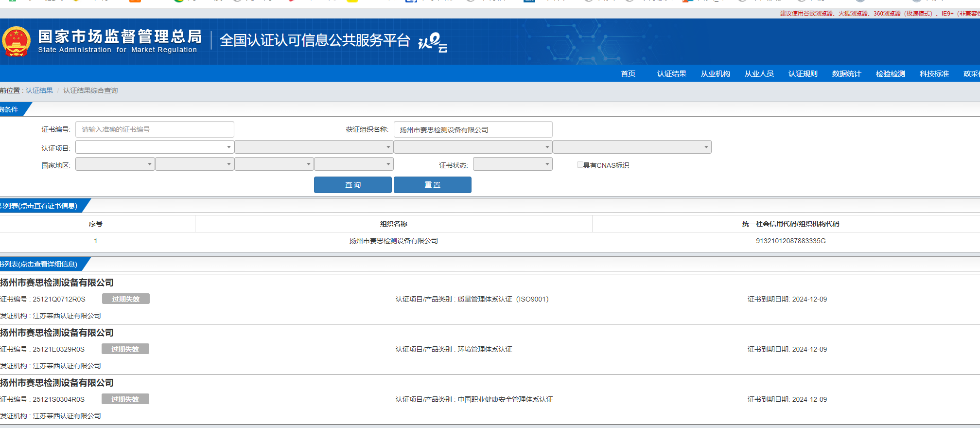Click credit code 91321012087883335G cell
The width and height of the screenshot is (980, 428).
point(791,241)
